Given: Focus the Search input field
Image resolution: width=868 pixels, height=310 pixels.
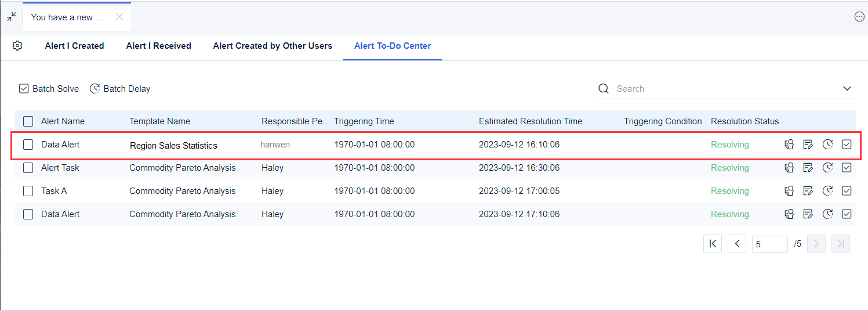Looking at the screenshot, I should tap(725, 89).
